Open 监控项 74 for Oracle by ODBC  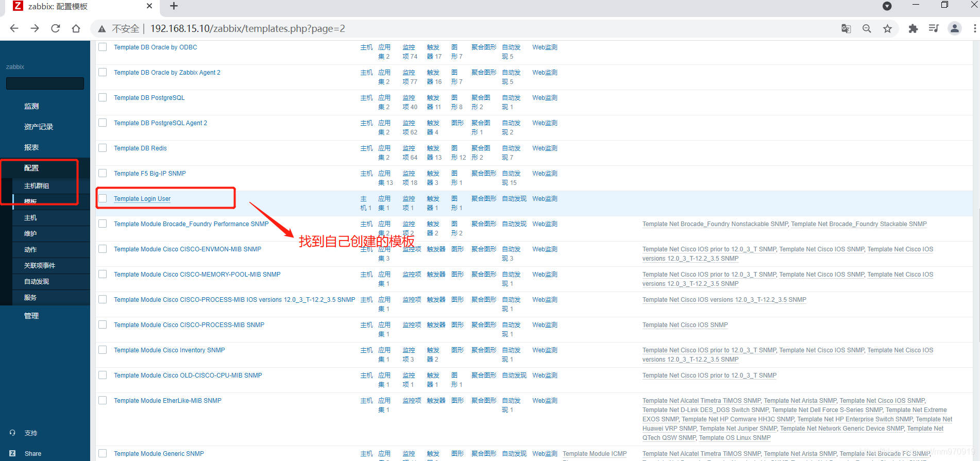[x=410, y=52]
